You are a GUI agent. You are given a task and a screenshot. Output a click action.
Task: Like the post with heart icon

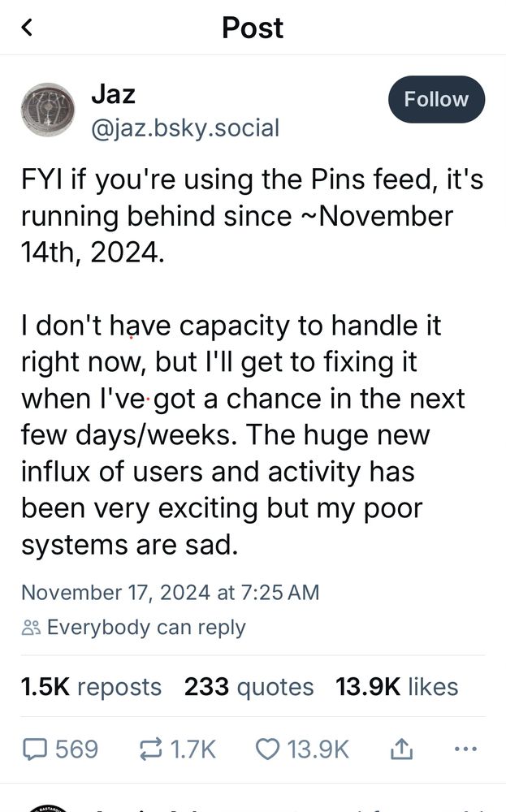pos(268,749)
